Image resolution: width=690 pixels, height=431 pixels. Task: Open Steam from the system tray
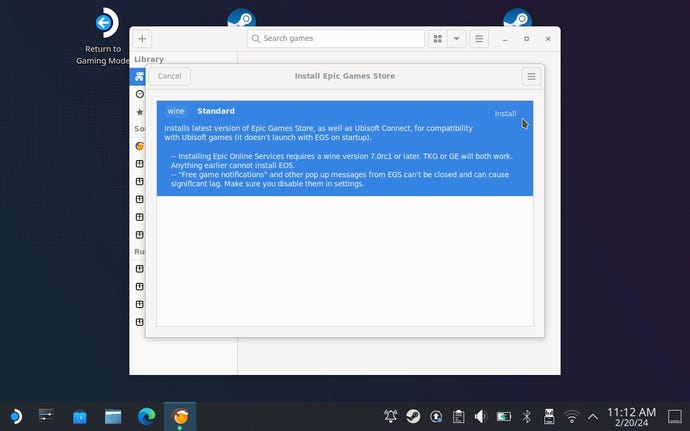tap(413, 416)
